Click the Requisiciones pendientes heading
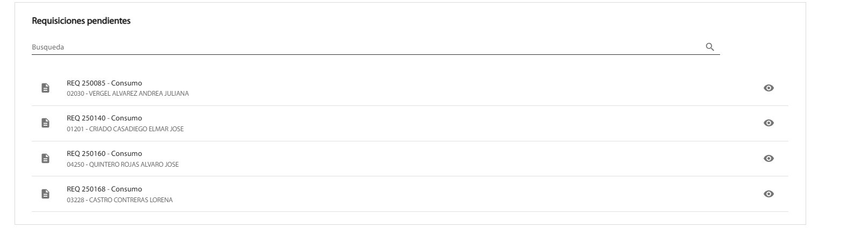The width and height of the screenshot is (868, 235). click(81, 22)
